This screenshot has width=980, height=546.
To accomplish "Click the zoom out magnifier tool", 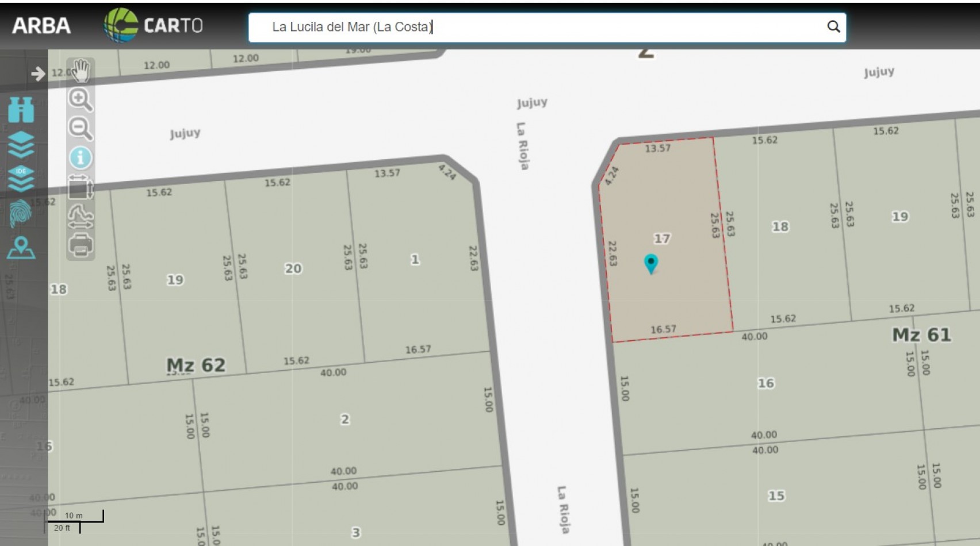I will (x=81, y=128).
